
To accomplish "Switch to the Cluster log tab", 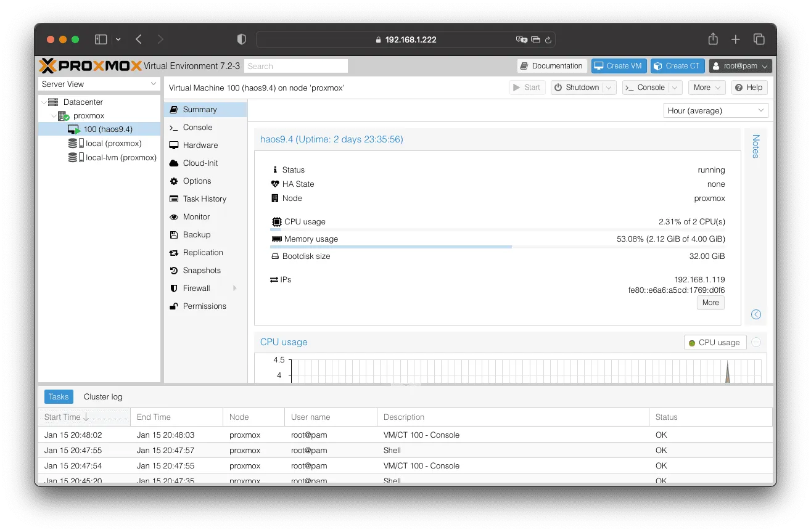I will [103, 397].
